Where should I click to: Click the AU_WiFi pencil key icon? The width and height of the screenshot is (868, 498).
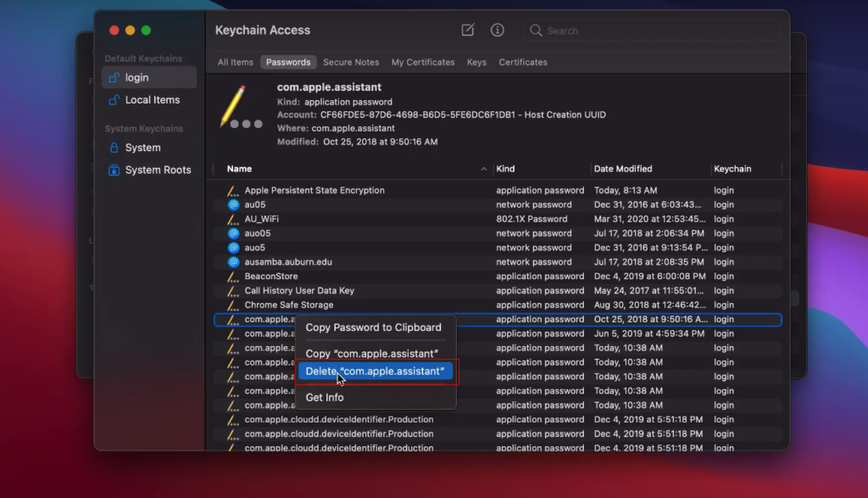(x=233, y=219)
